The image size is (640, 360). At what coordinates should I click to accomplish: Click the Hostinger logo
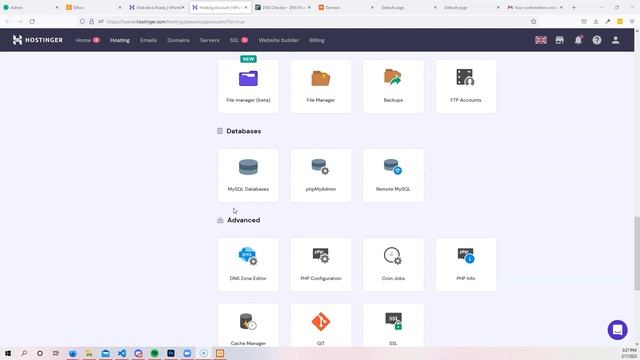pos(38,40)
